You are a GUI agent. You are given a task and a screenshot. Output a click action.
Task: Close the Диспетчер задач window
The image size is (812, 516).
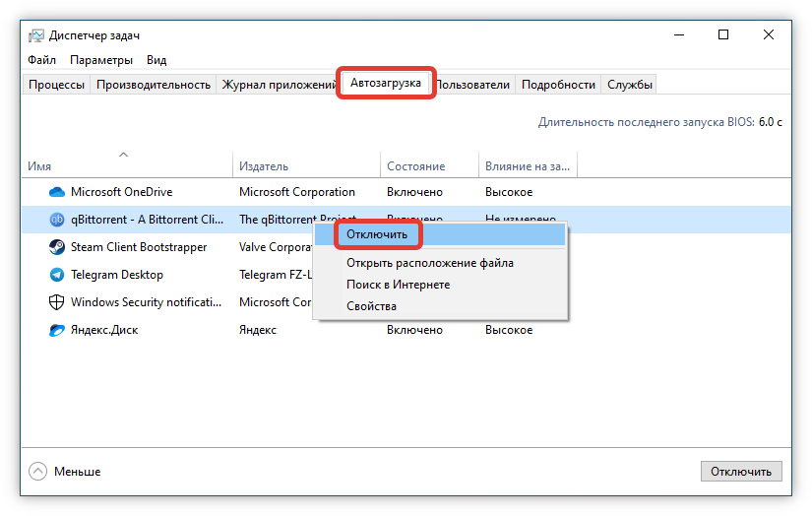769,35
